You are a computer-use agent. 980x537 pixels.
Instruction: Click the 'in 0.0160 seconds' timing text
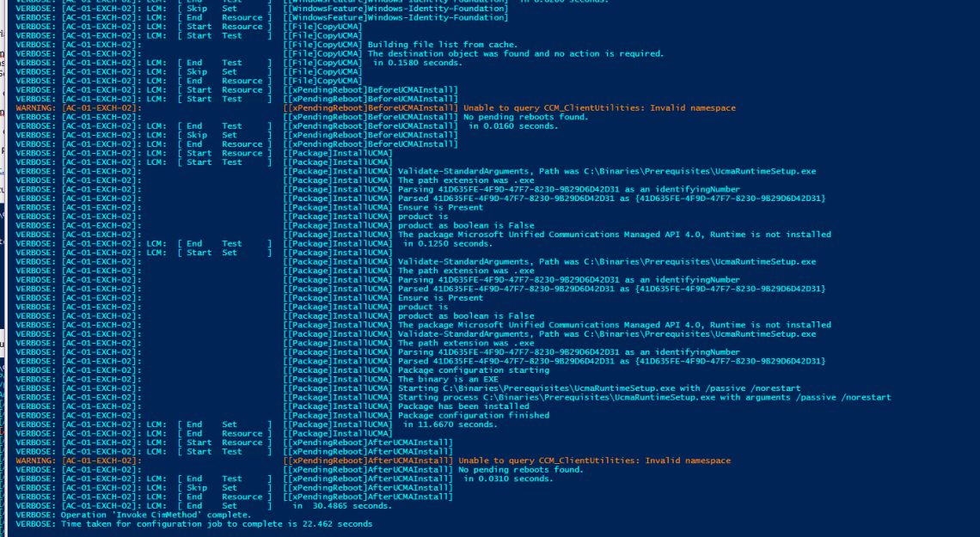(512, 126)
